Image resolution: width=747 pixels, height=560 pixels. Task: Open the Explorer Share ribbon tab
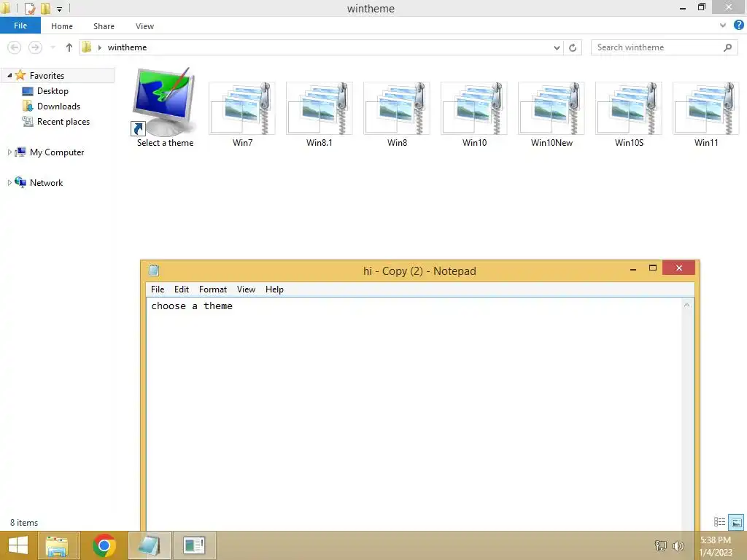[x=104, y=26]
